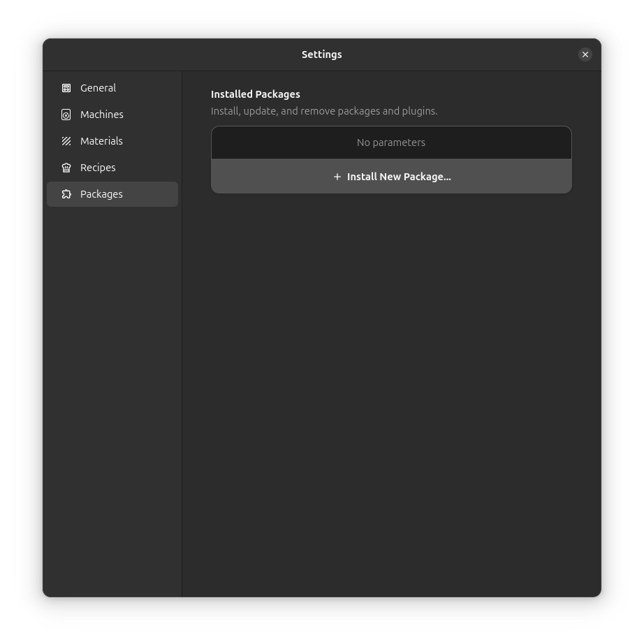Click the Settings title bar
644x644 pixels.
coord(322,54)
